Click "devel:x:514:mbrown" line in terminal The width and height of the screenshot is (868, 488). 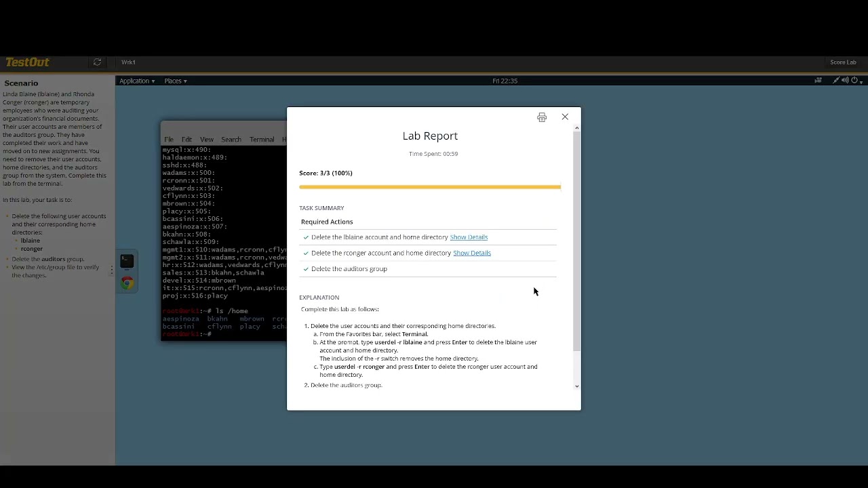click(x=199, y=281)
